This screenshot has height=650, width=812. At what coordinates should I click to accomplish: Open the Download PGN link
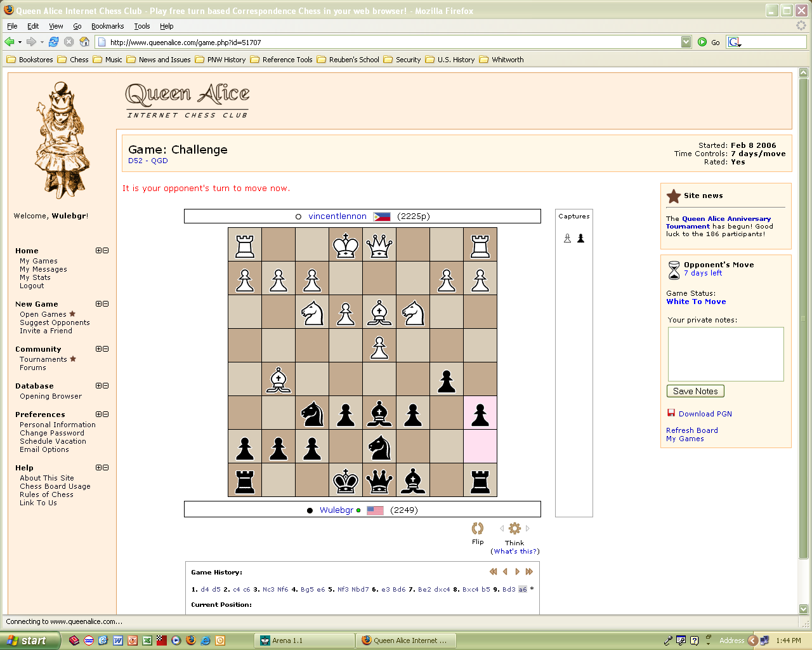(x=705, y=414)
